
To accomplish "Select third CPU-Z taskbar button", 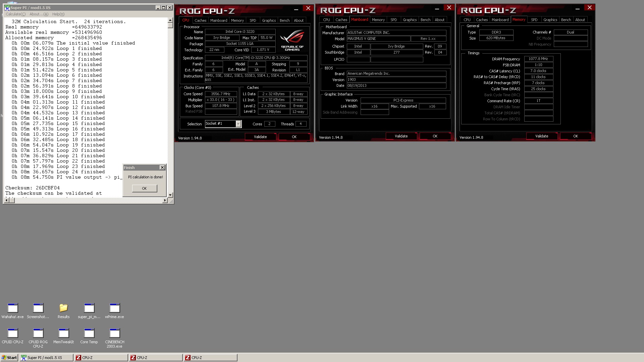I will (211, 358).
